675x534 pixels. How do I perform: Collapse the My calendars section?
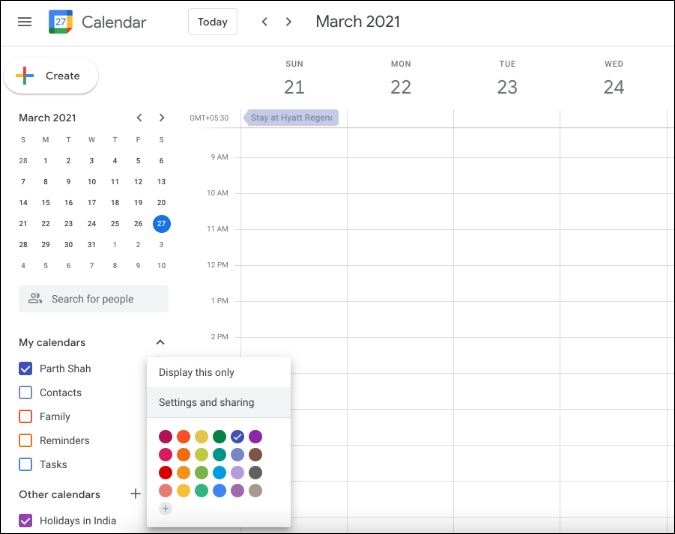pyautogui.click(x=160, y=342)
